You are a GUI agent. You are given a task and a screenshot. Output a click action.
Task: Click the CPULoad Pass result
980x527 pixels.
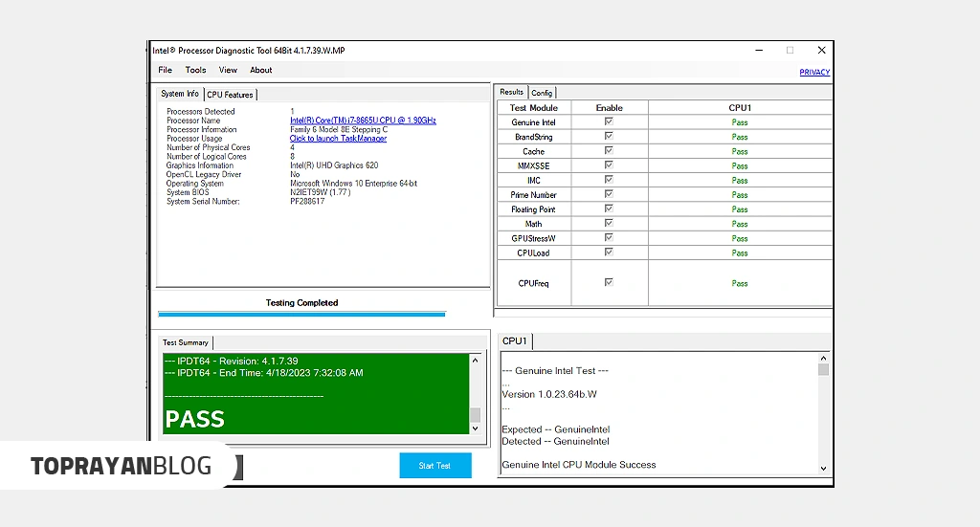click(740, 253)
